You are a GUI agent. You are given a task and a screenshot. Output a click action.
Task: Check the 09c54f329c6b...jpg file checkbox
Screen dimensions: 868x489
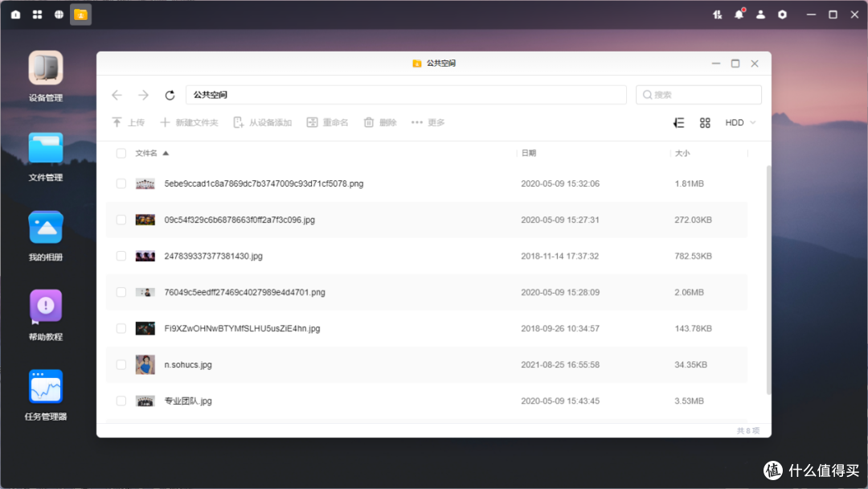(121, 220)
